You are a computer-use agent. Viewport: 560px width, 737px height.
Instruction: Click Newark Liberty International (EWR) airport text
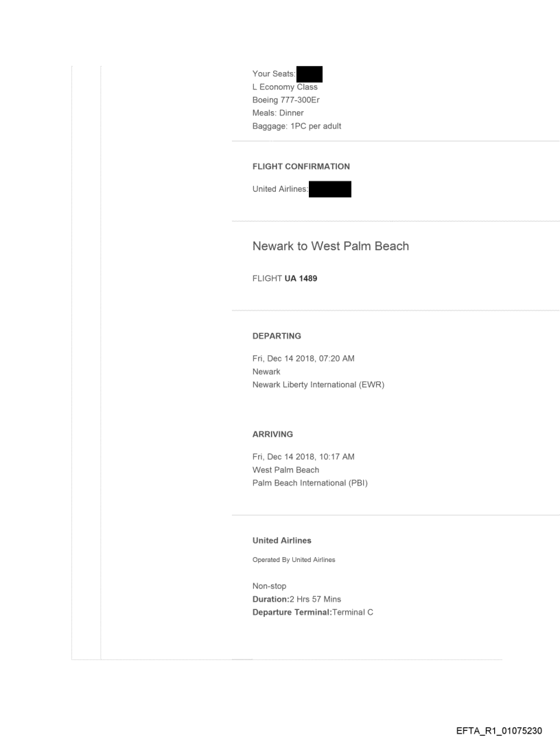point(318,385)
